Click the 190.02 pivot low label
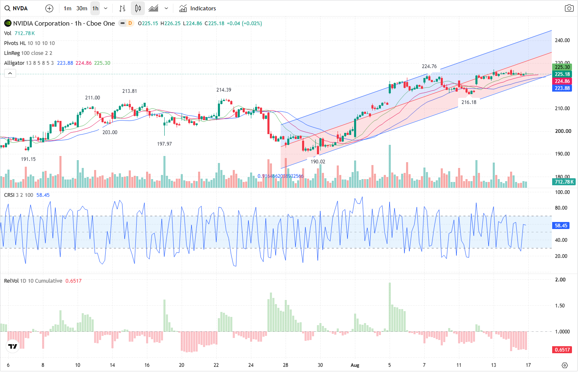Screen dimensions: 586x392 pyautogui.click(x=318, y=162)
